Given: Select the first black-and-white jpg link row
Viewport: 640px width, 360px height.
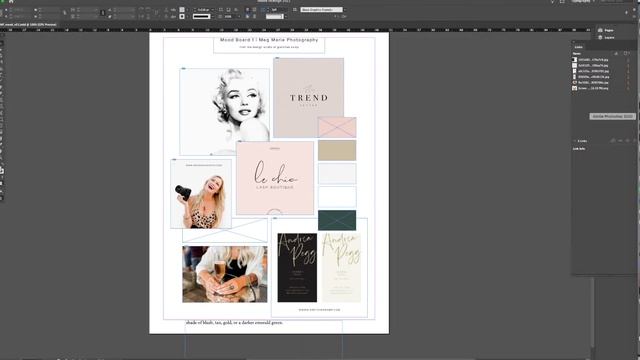Looking at the screenshot, I should pyautogui.click(x=601, y=60).
